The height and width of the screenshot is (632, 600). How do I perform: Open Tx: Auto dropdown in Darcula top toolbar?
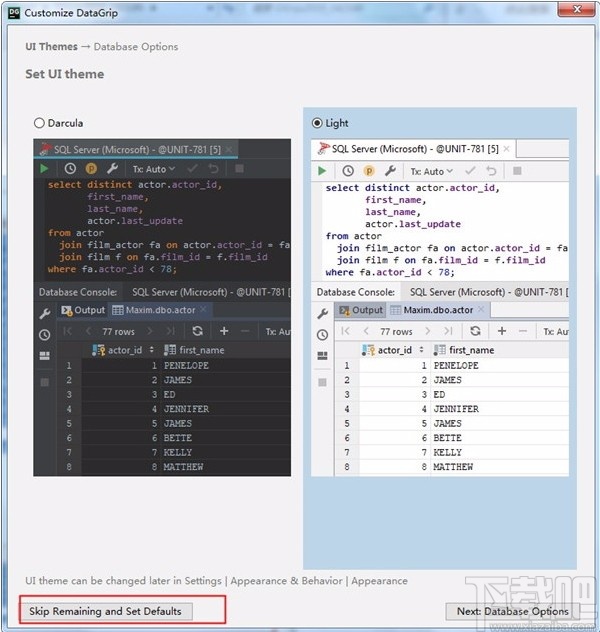154,169
